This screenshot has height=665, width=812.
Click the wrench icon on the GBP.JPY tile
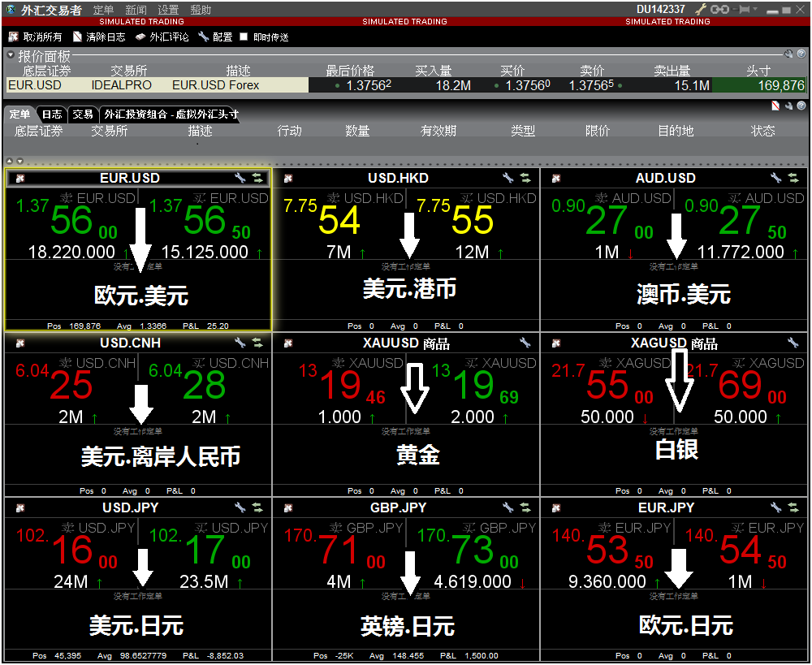508,507
